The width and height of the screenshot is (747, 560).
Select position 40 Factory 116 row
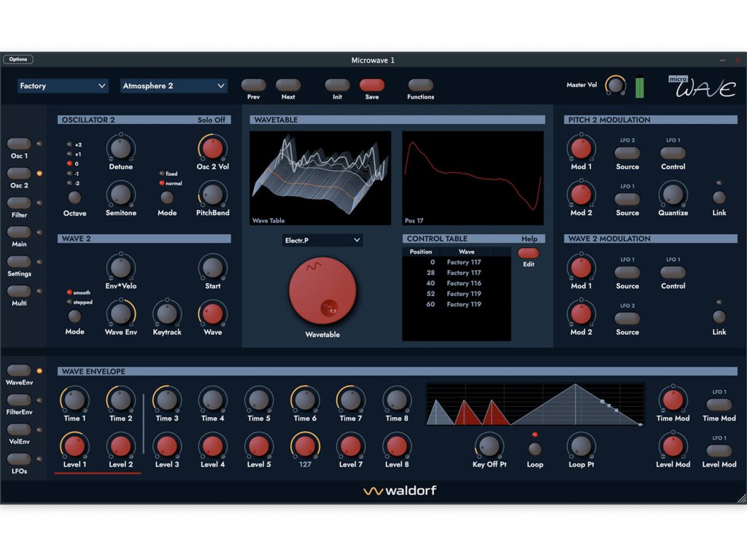[456, 284]
